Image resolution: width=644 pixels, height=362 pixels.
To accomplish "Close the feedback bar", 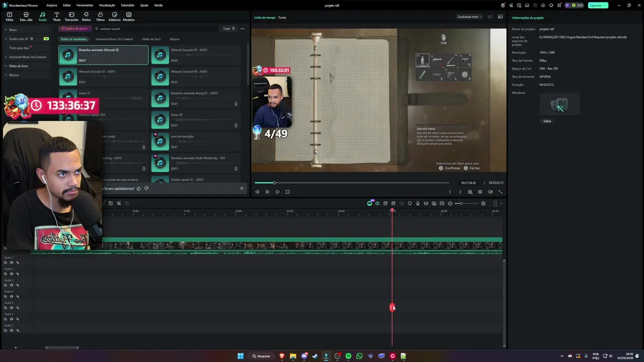I will click(242, 189).
